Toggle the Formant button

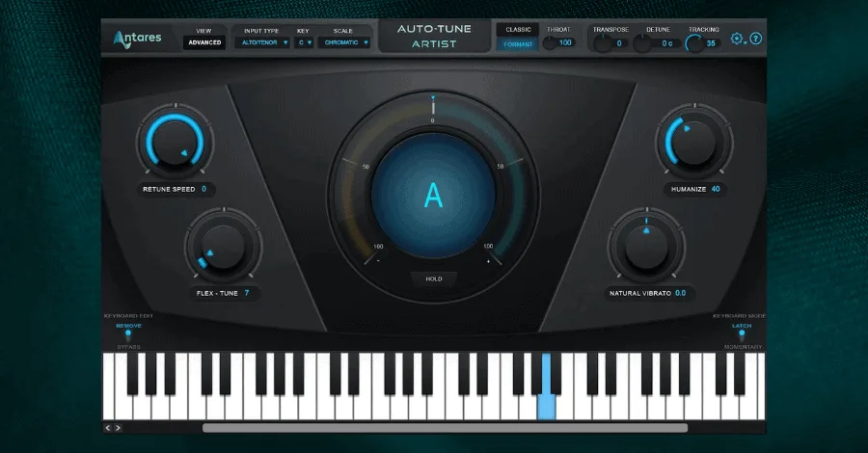click(518, 44)
